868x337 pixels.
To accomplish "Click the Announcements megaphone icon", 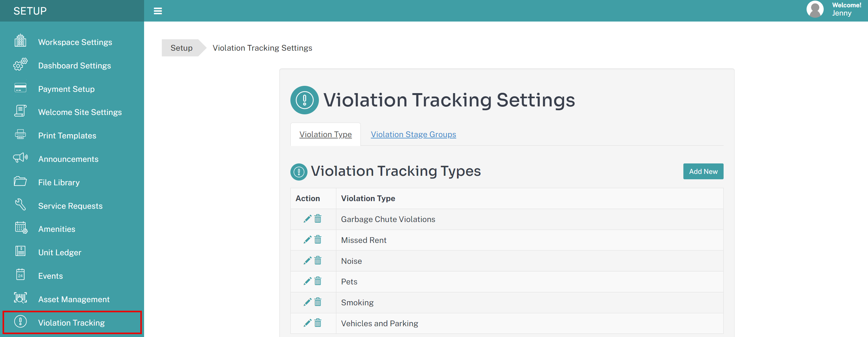I will (x=20, y=158).
